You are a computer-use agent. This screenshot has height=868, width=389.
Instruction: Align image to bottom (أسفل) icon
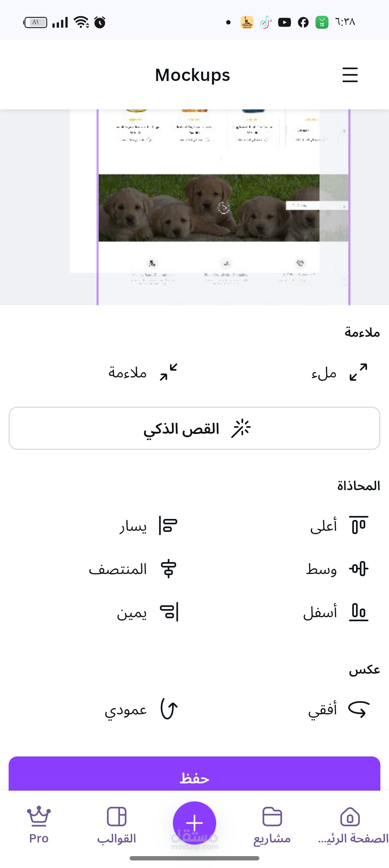point(359,612)
